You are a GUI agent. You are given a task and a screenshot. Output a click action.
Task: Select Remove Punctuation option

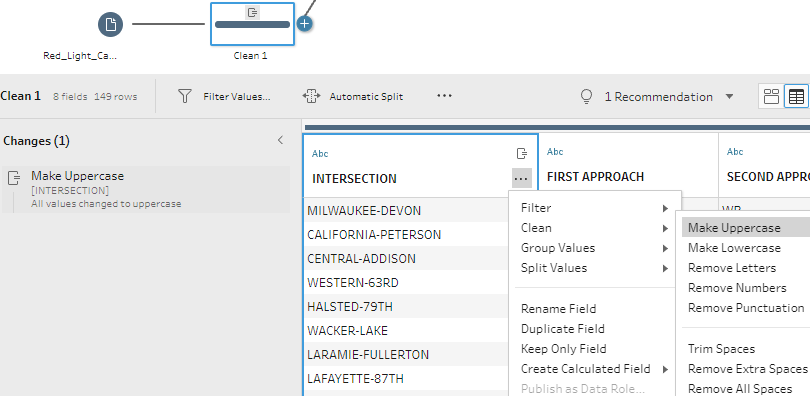click(x=746, y=308)
